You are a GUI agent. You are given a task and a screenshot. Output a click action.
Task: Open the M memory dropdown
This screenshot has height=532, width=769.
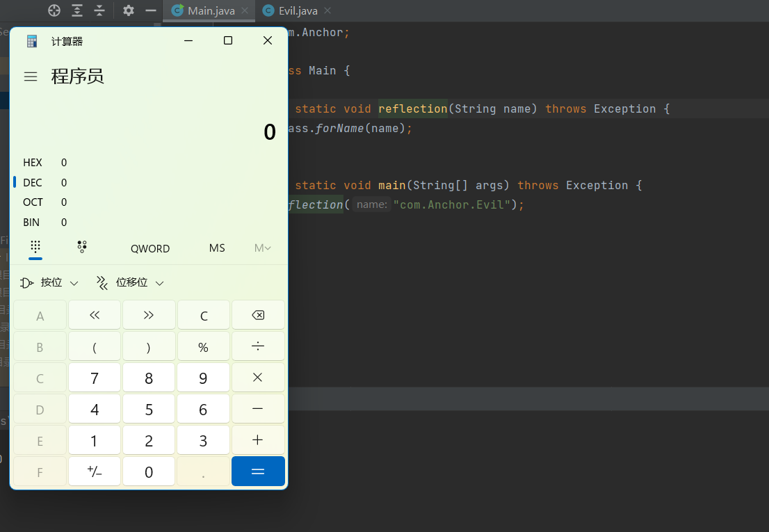coord(262,248)
